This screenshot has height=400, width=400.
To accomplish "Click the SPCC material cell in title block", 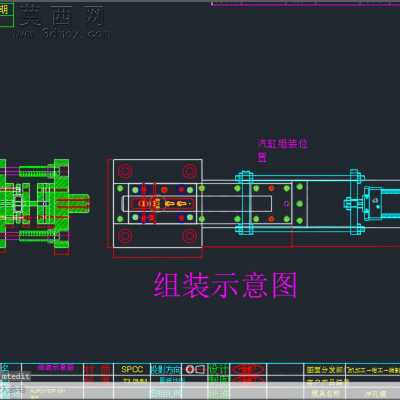I will 132,369.
